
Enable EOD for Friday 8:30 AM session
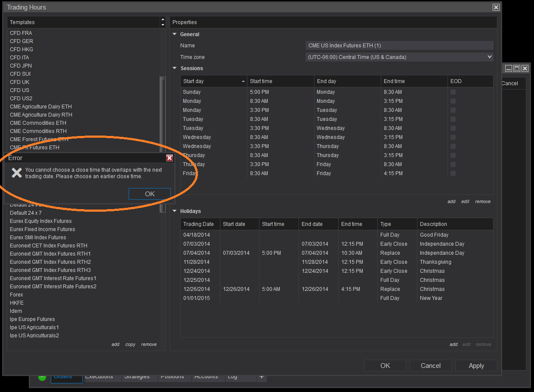click(x=453, y=173)
